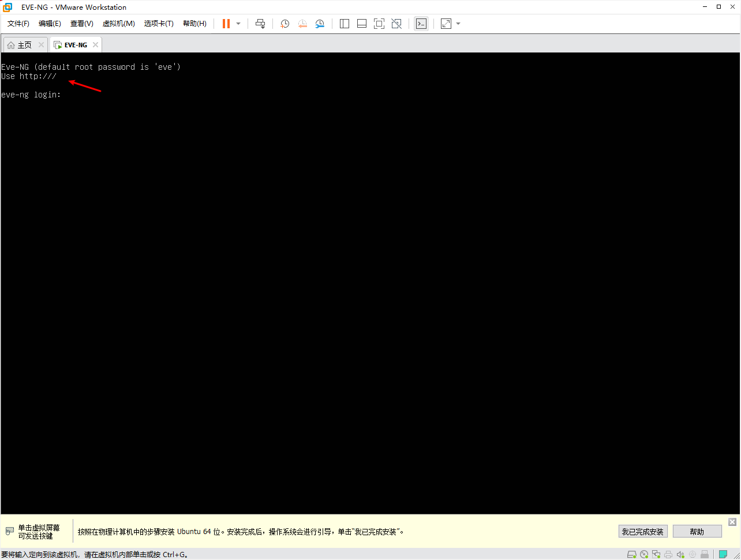Maximize the VMware Workstation window
741x560 pixels.
pyautogui.click(x=718, y=7)
